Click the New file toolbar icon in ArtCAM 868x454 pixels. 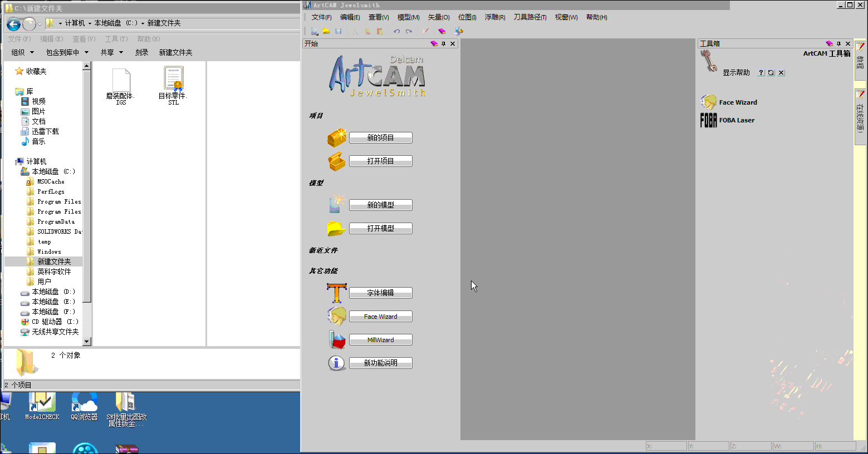coord(315,31)
